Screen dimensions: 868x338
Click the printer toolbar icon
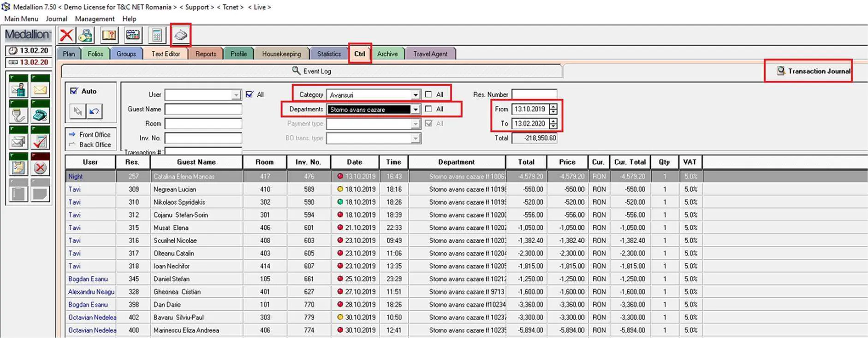tap(180, 35)
